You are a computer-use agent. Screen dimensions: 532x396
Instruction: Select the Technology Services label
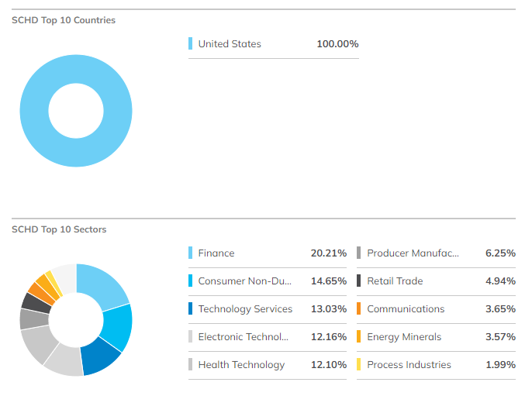(245, 309)
